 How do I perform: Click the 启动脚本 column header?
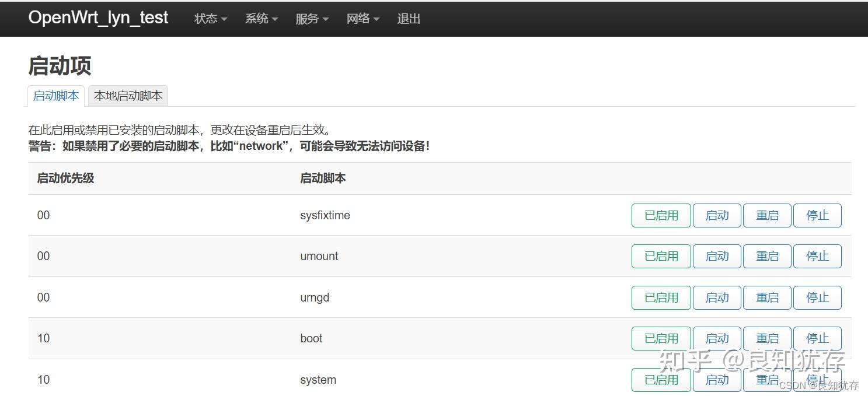323,178
